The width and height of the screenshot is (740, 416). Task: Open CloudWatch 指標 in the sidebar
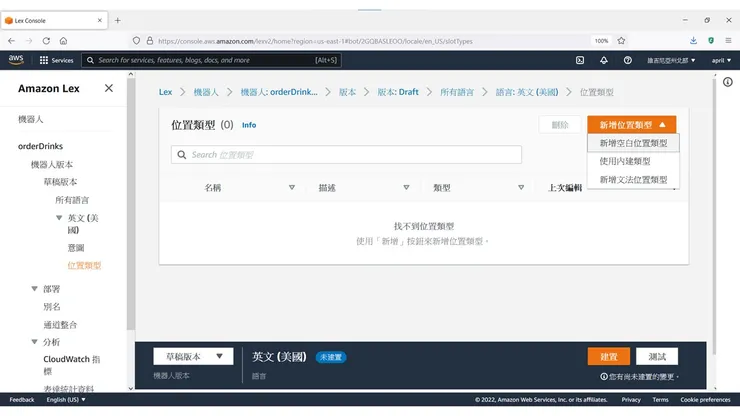coord(71,365)
